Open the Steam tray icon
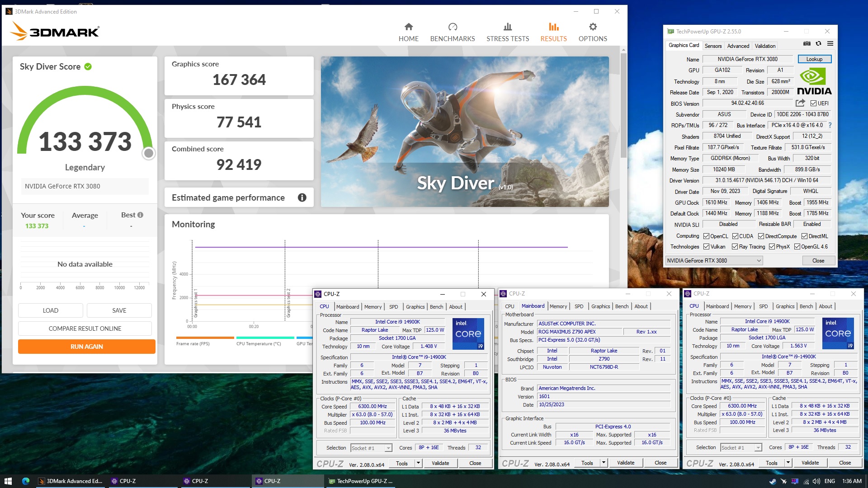This screenshot has height=488, width=868. click(x=773, y=481)
